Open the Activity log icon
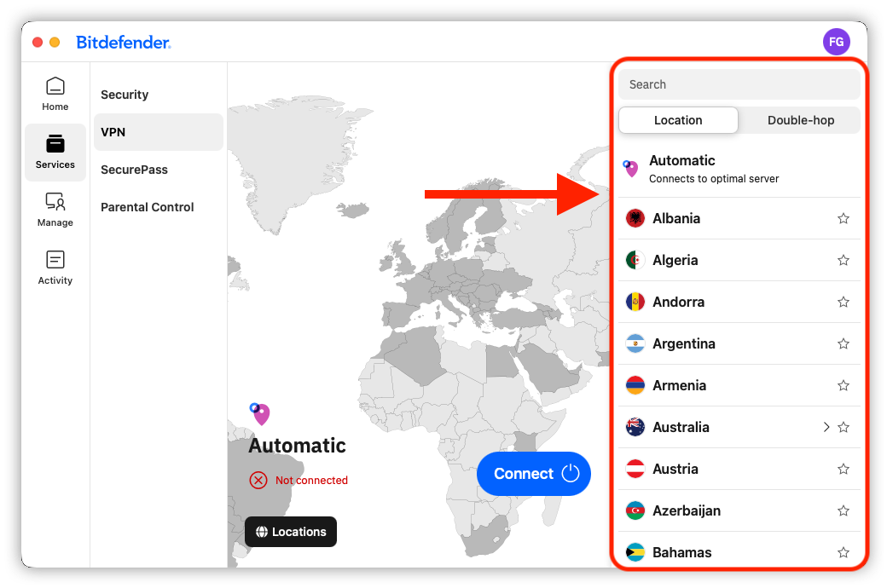 [55, 260]
